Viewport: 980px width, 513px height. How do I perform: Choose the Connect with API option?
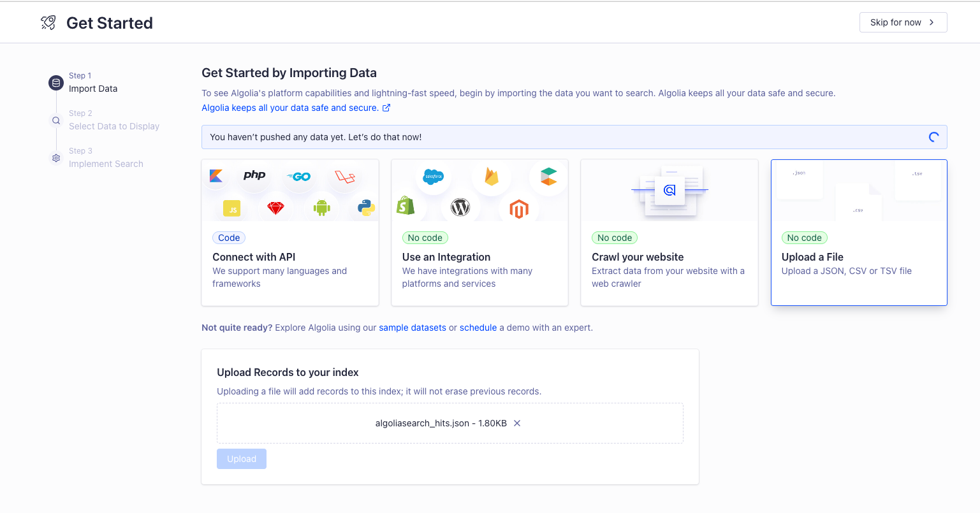290,233
